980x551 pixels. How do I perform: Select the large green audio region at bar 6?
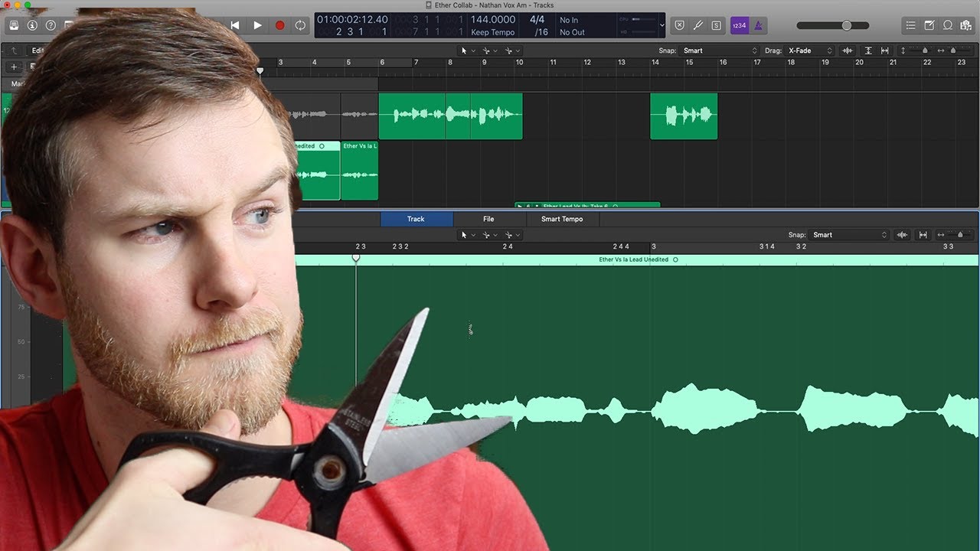click(x=450, y=116)
